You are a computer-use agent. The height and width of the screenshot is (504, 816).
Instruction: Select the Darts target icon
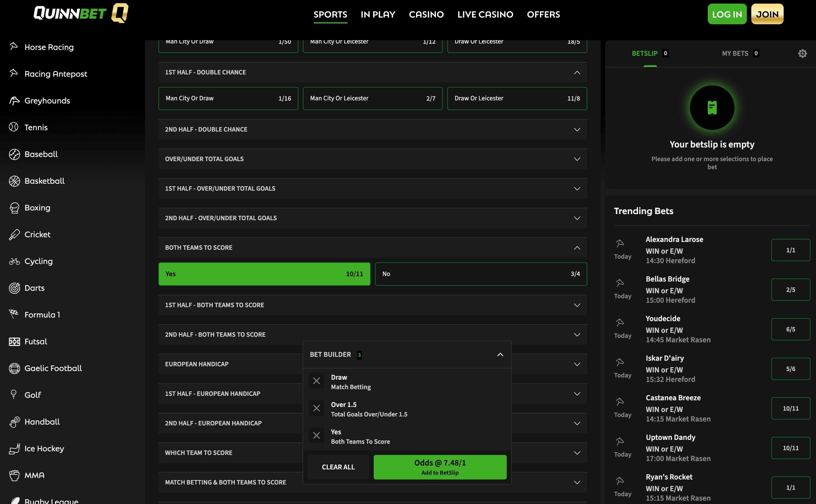[x=14, y=288]
